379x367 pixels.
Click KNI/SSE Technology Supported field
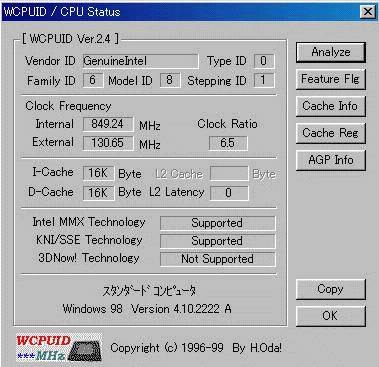(x=218, y=241)
